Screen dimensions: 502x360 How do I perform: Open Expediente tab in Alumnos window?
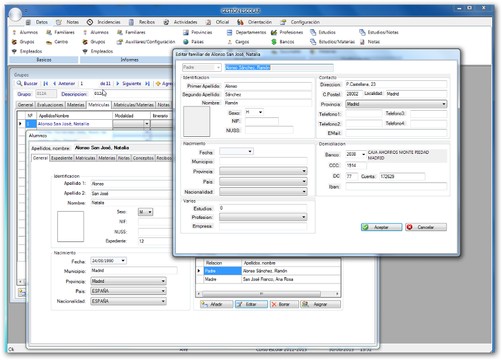pyautogui.click(x=62, y=158)
